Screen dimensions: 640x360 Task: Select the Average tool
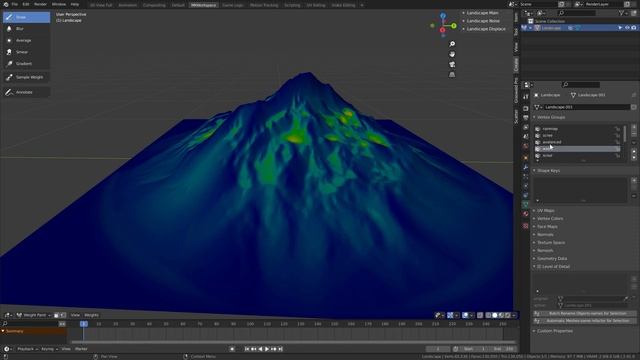(x=27, y=40)
